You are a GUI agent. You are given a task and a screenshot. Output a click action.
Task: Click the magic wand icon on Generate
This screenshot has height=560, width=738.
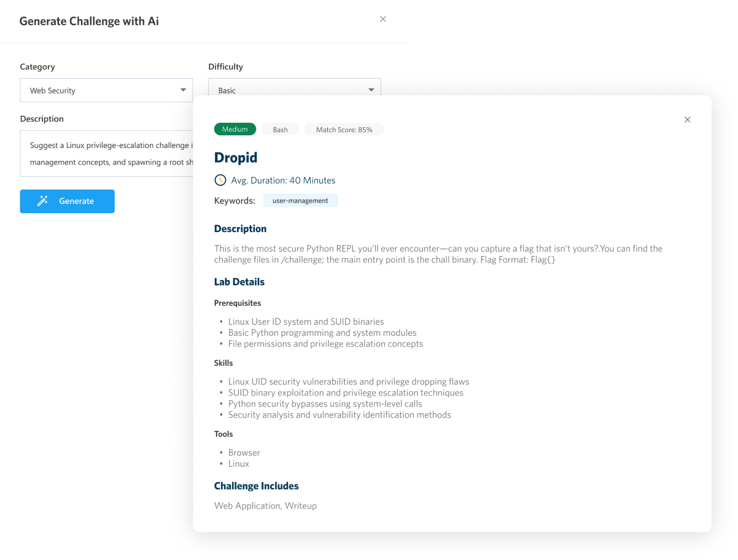[x=42, y=201]
